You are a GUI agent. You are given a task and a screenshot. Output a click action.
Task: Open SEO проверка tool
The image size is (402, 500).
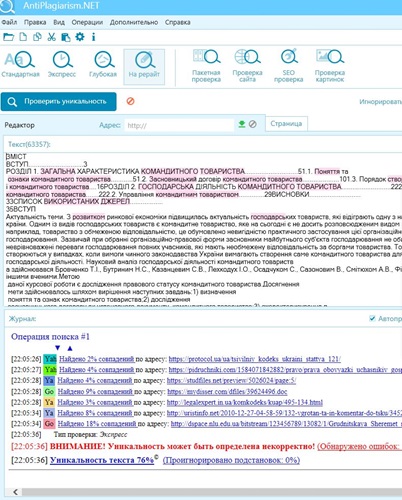point(288,66)
